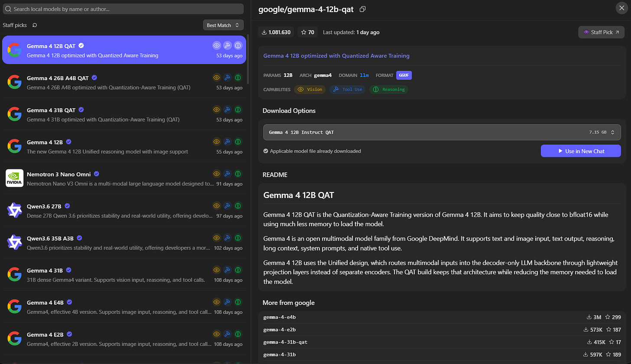Image resolution: width=631 pixels, height=364 pixels.
Task: Select Gemma 4 E4B model
Action: click(124, 306)
